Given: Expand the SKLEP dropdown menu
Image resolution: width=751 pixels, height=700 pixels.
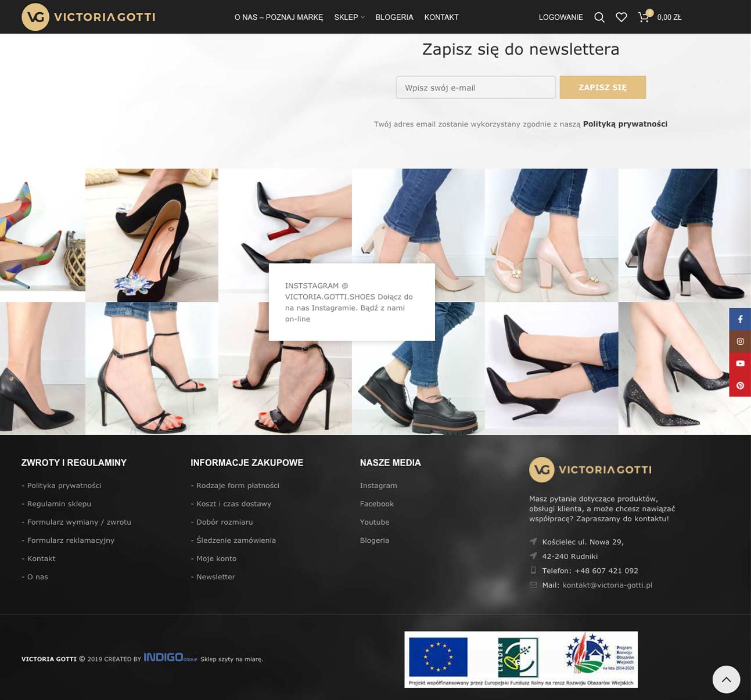Looking at the screenshot, I should click(348, 17).
